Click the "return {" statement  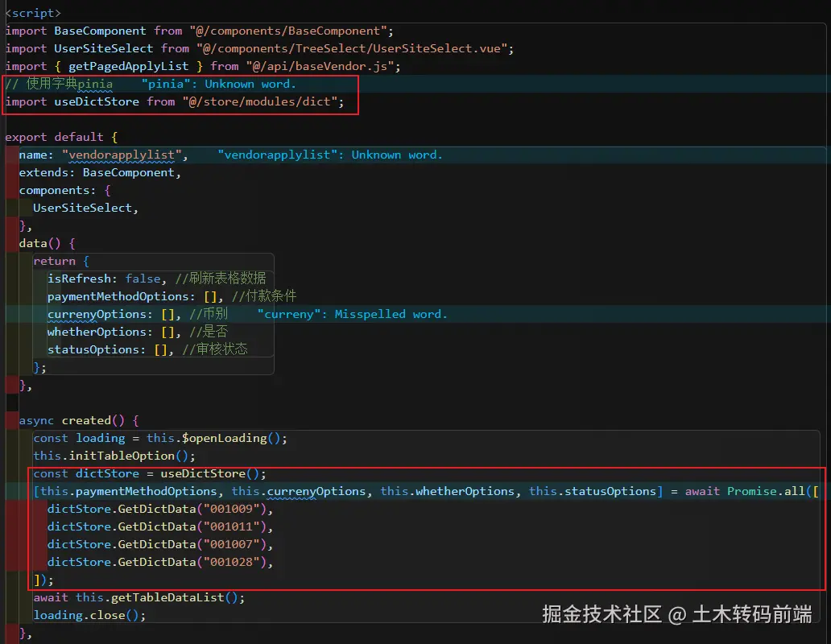point(61,261)
